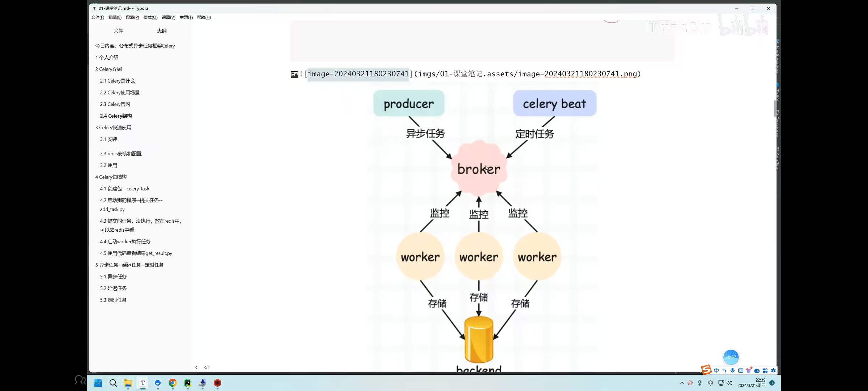Click the Windows Start button
The height and width of the screenshot is (391, 868).
pyautogui.click(x=98, y=383)
